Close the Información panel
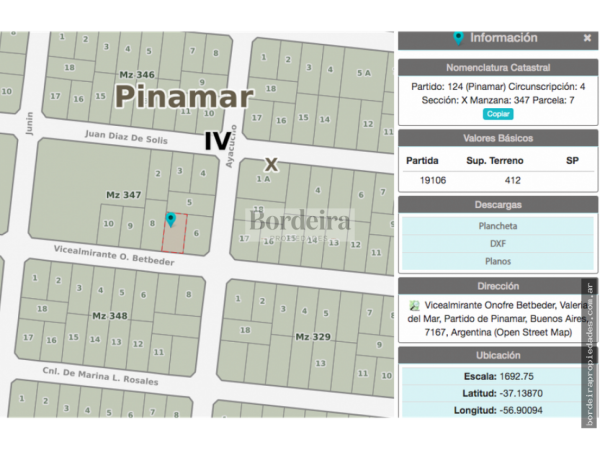The height and width of the screenshot is (450, 600). [587, 38]
